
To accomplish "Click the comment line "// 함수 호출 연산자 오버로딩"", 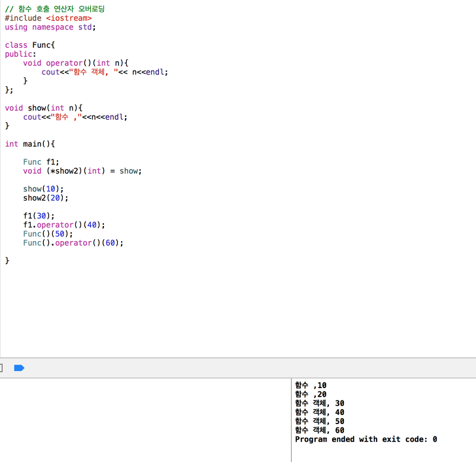I will coord(55,9).
